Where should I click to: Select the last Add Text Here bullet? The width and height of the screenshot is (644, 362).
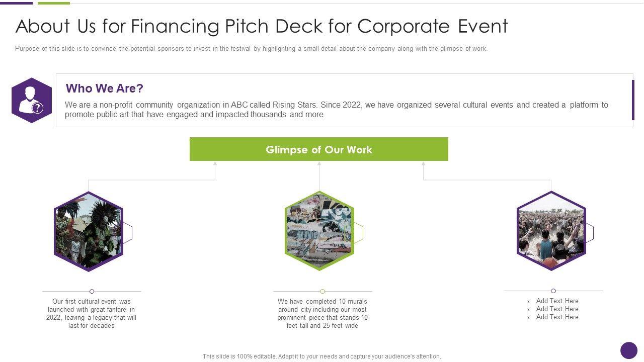point(557,317)
